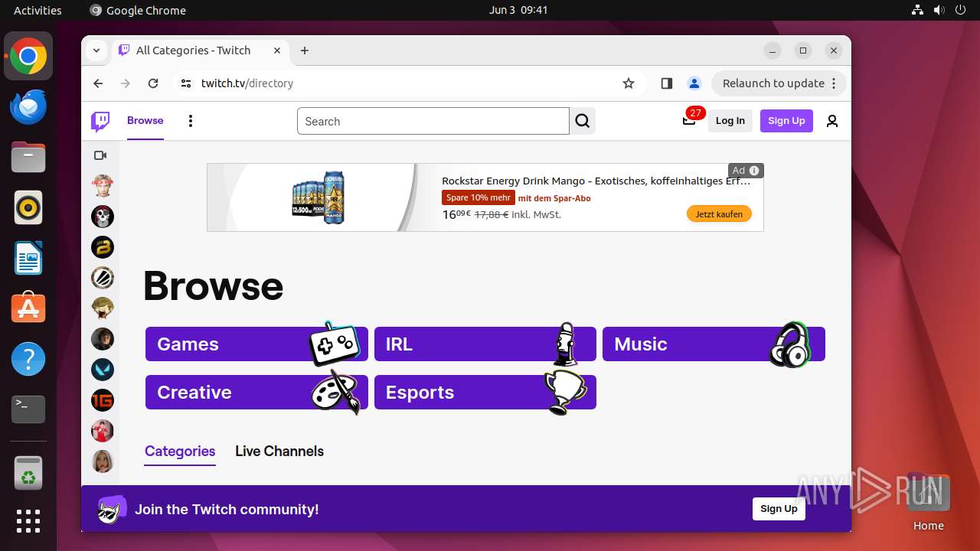This screenshot has width=980, height=551.
Task: Open the Browse tab in Twitch header
Action: point(145,121)
